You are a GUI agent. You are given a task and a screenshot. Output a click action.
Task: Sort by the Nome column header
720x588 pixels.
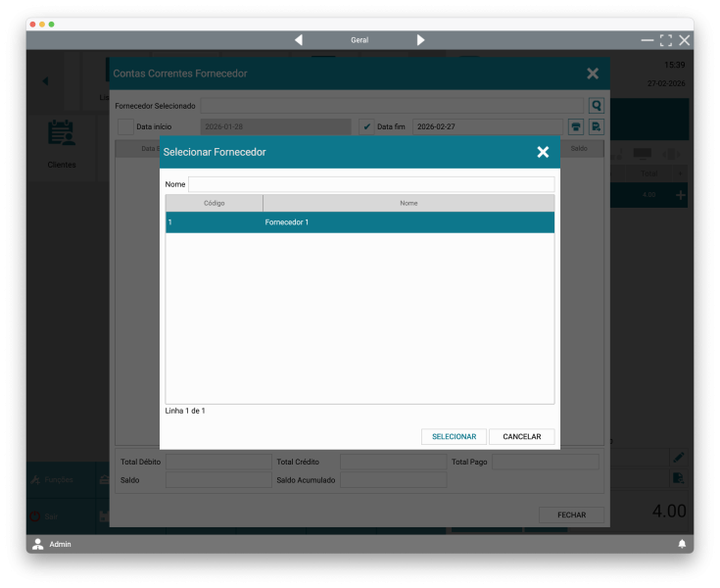pyautogui.click(x=408, y=203)
